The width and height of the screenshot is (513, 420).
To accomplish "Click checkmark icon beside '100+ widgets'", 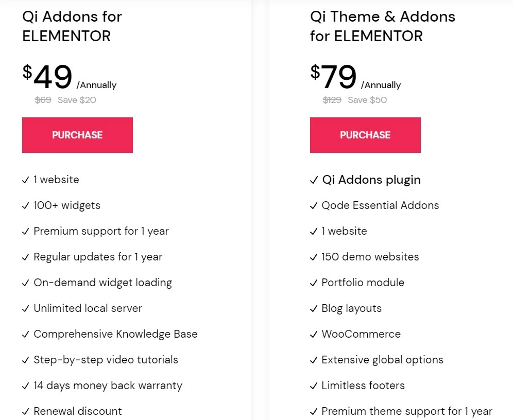I will 26,206.
